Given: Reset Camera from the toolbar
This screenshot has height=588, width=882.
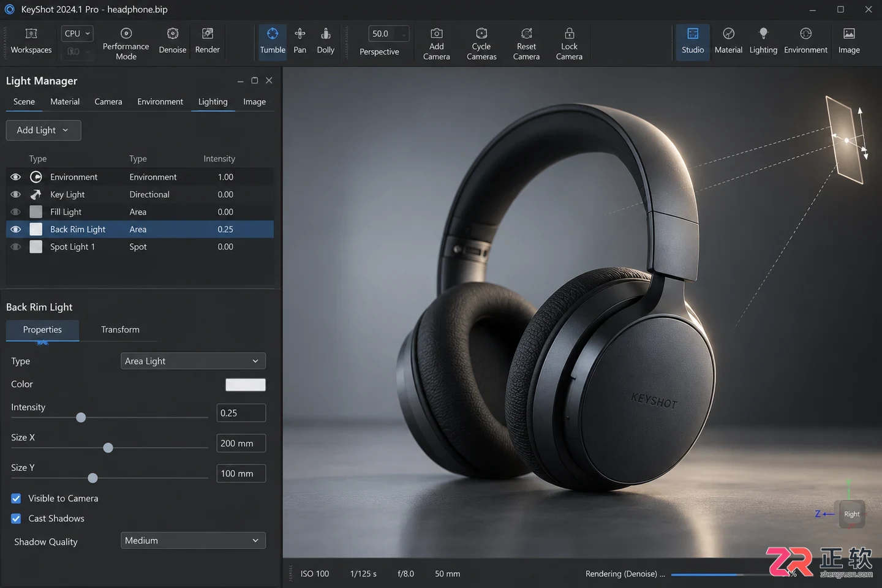Looking at the screenshot, I should (x=527, y=34).
